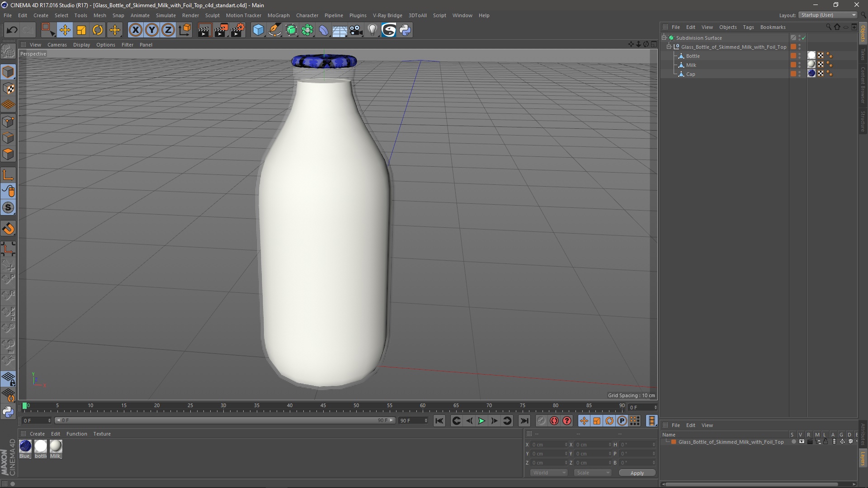
Task: Enable Axis mode in left sidebar
Action: [8, 175]
